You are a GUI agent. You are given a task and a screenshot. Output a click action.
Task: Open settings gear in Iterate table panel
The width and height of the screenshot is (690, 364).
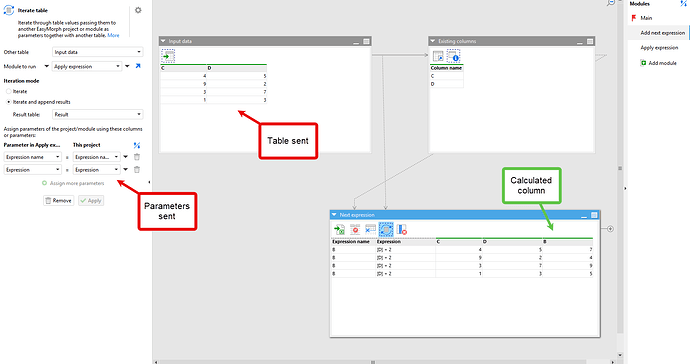[138, 10]
